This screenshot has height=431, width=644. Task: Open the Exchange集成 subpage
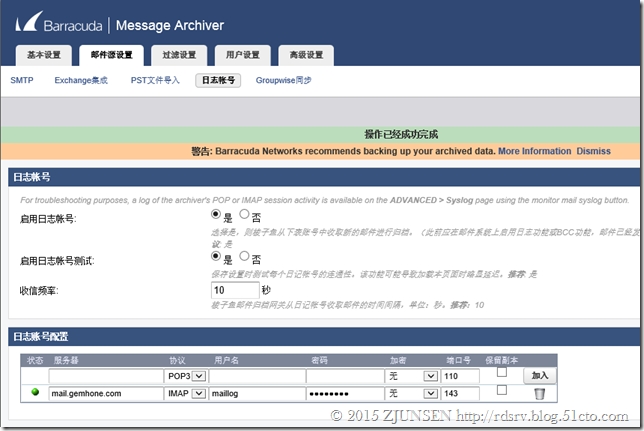click(x=81, y=80)
